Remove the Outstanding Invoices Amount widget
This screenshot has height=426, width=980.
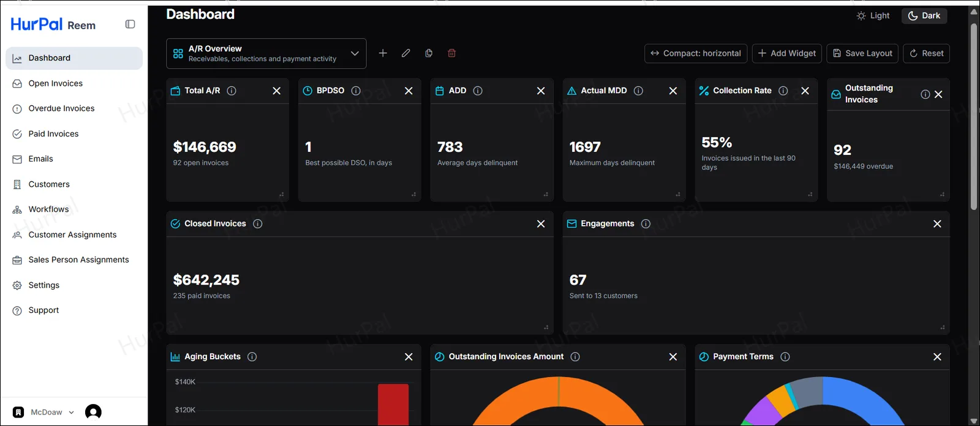673,357
